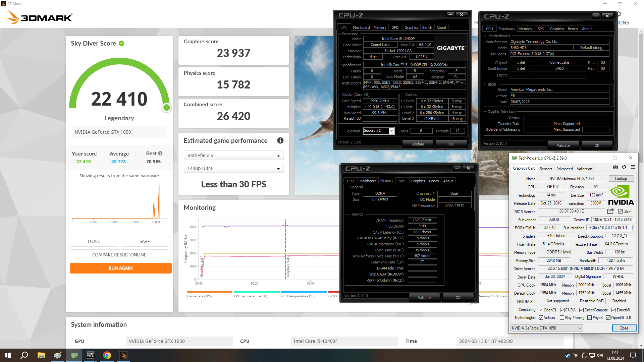Image resolution: width=644 pixels, height=362 pixels.
Task: Click the green score gauge knob
Action: pos(166,108)
